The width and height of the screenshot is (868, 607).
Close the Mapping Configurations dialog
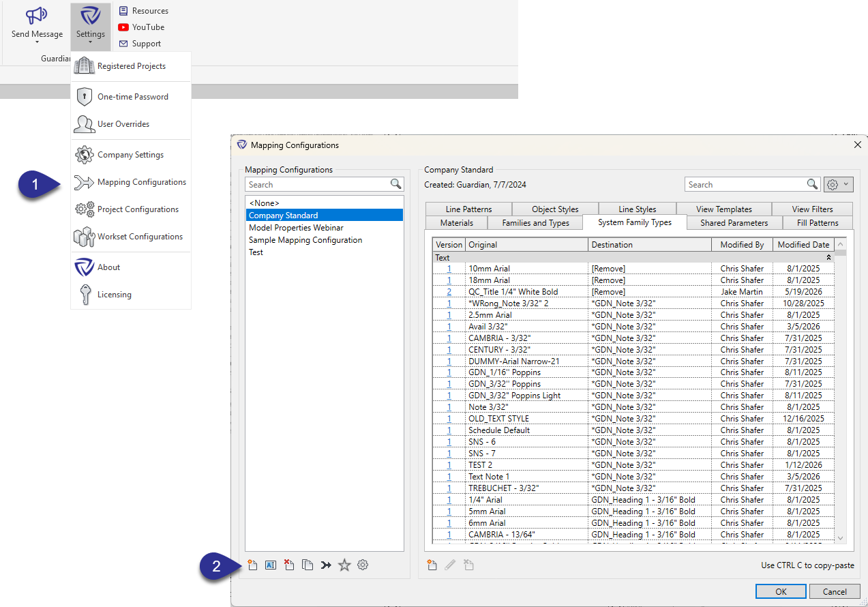(858, 145)
